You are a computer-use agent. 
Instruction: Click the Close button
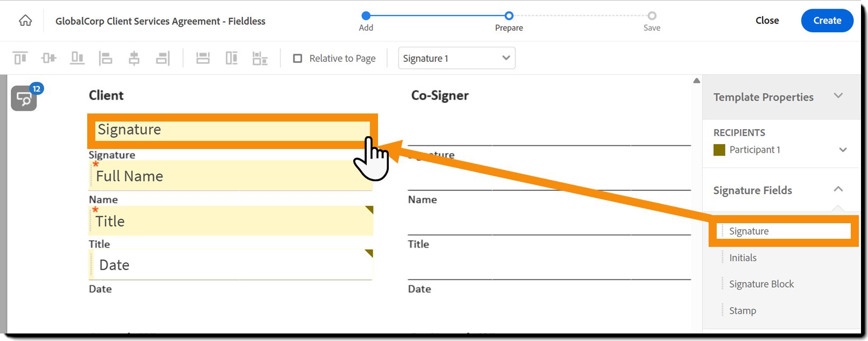click(x=767, y=20)
